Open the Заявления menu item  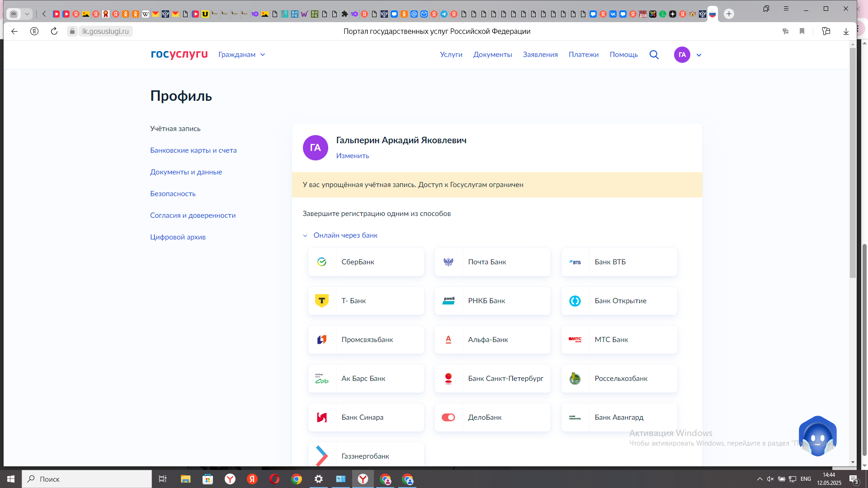point(540,55)
